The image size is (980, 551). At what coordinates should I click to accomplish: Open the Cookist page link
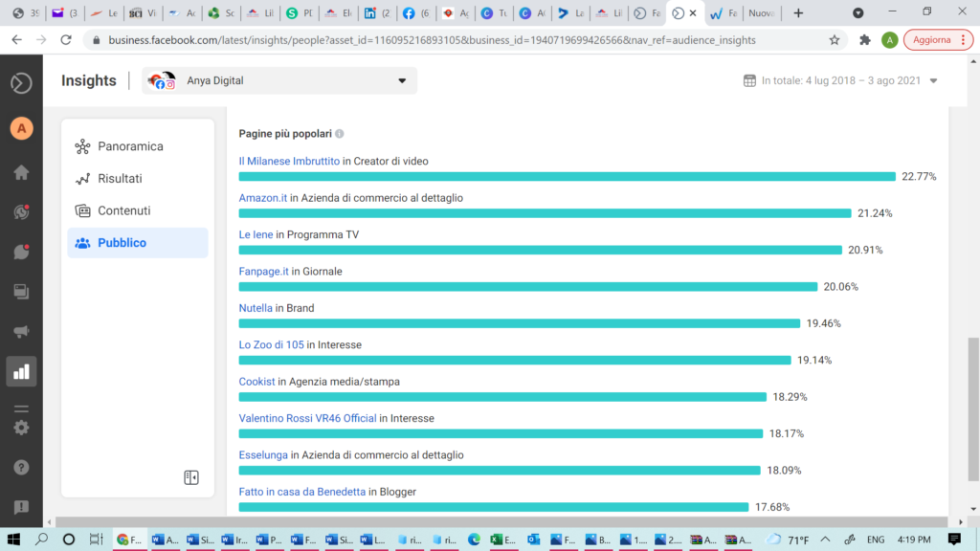pos(256,382)
